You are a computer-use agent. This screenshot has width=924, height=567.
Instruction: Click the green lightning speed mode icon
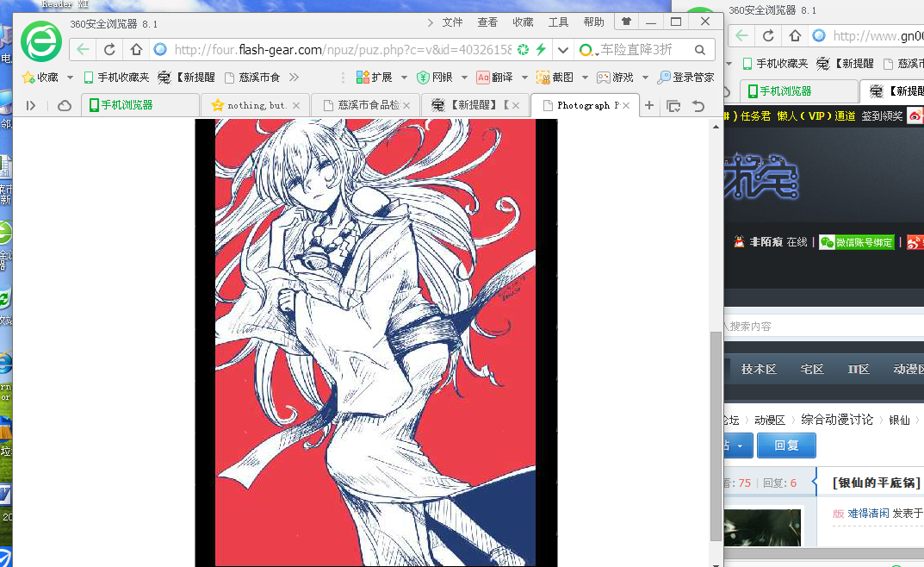point(541,49)
